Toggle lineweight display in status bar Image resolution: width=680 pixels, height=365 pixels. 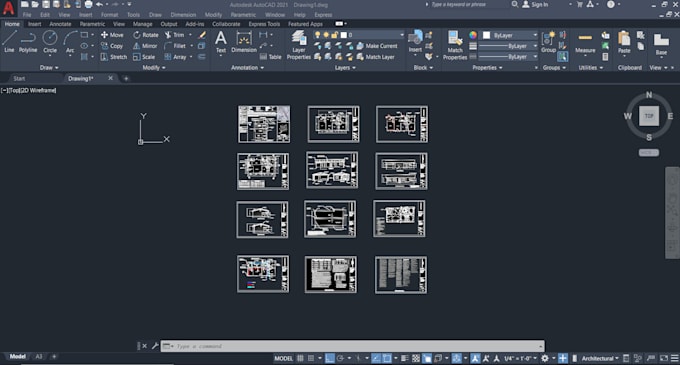[404, 358]
